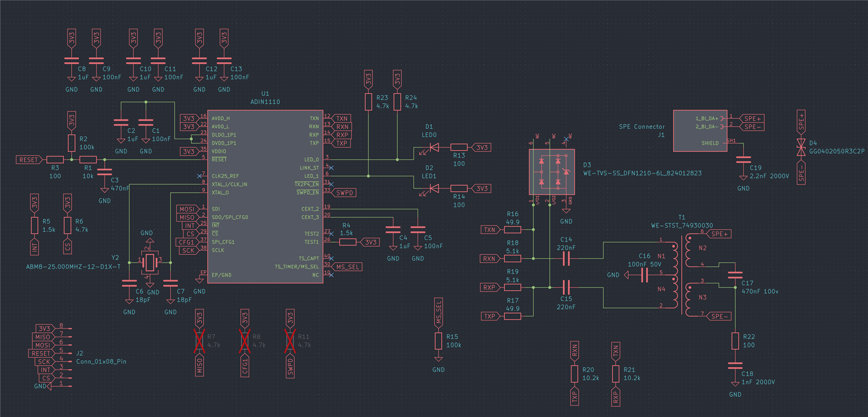This screenshot has height=417, width=868.
Task: Select the CFG1 label on U1 pin 37
Action: point(187,242)
